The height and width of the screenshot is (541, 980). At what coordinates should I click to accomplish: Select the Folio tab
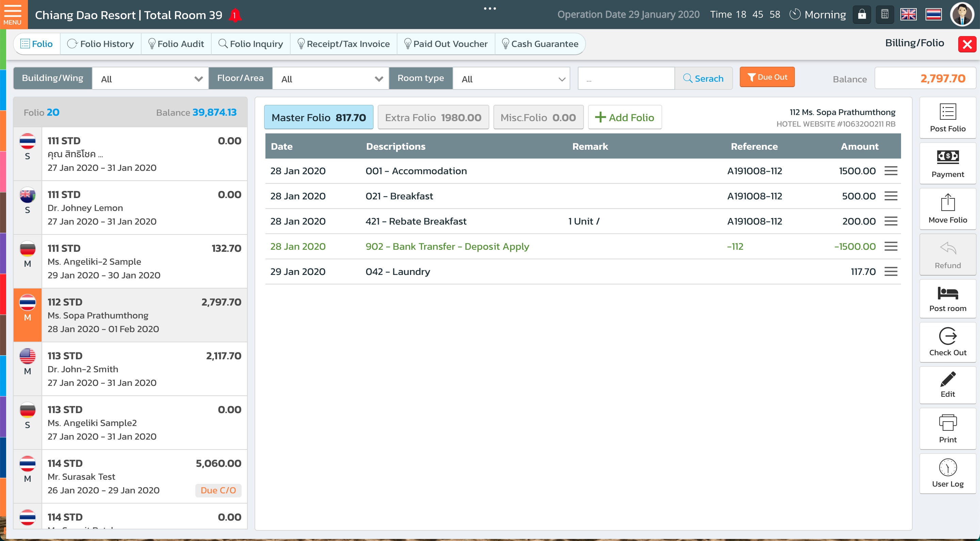tap(37, 44)
